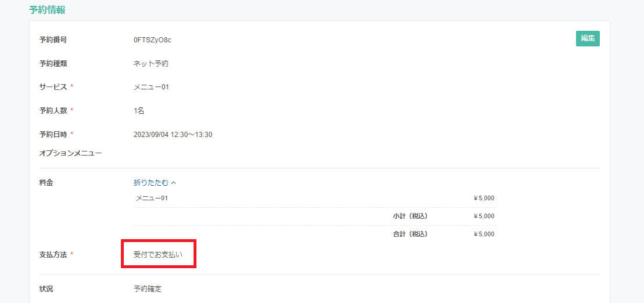Screen dimensions: 644x303
Task: Click the メニュー01 service value
Action: click(x=151, y=87)
